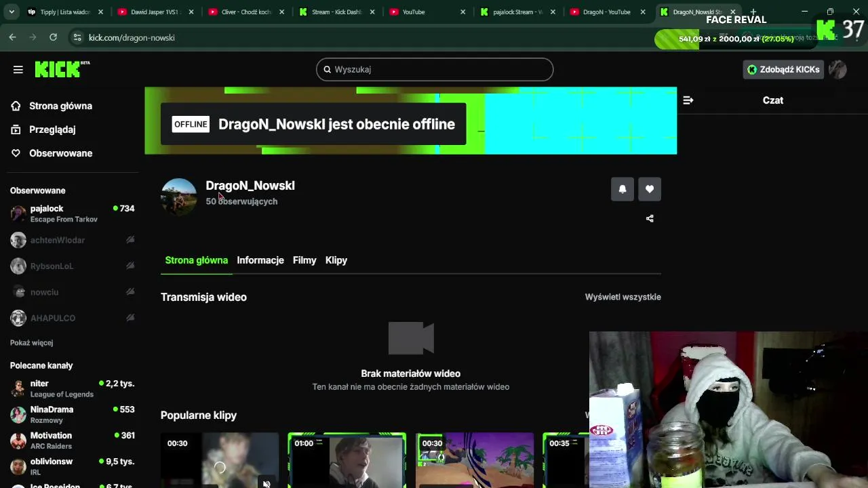
Task: Click the search magnifier icon
Action: (x=327, y=69)
